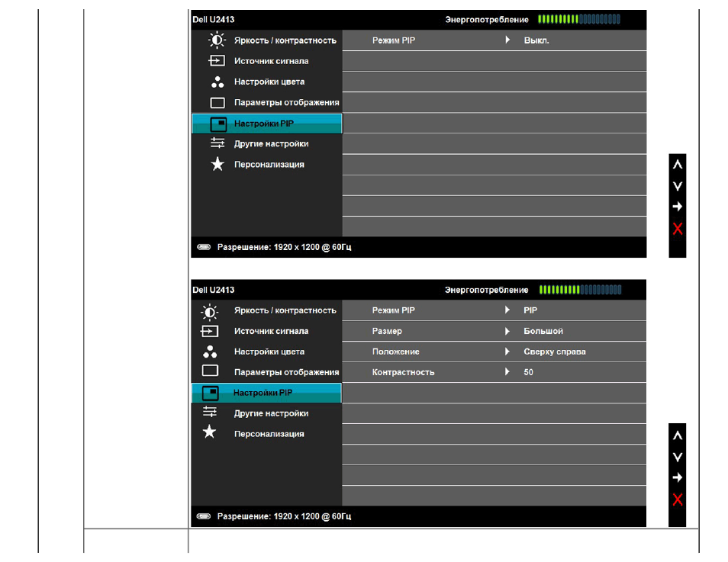Click input source icon in upper OSD

click(x=217, y=61)
